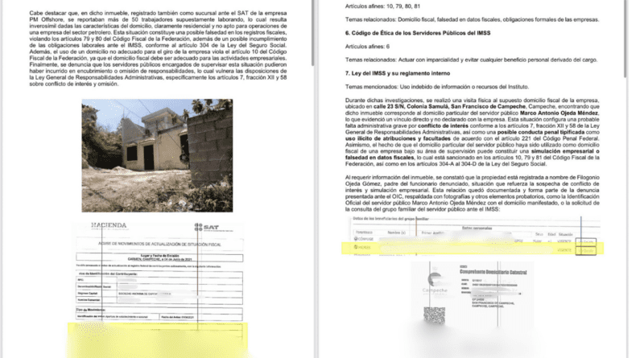Viewport: 644px width, 358px height.
Task: Click the paragraph opening 'Cabe destacar que'
Action: coord(158,48)
